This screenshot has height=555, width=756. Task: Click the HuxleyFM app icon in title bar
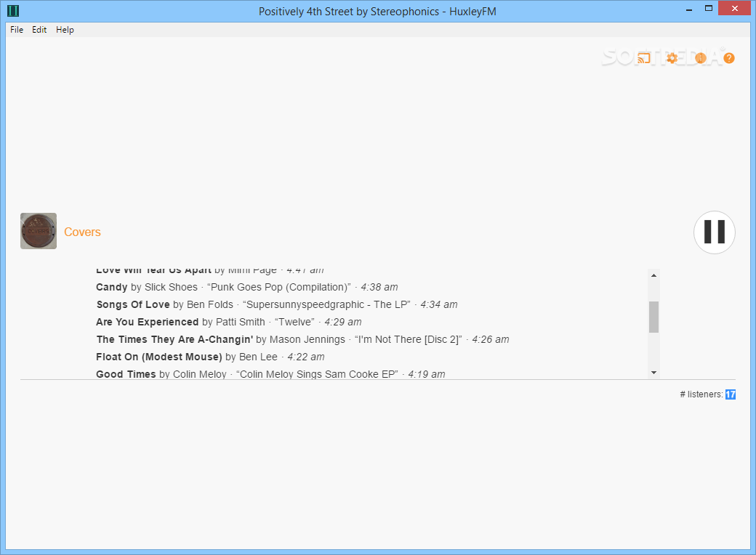(13, 11)
